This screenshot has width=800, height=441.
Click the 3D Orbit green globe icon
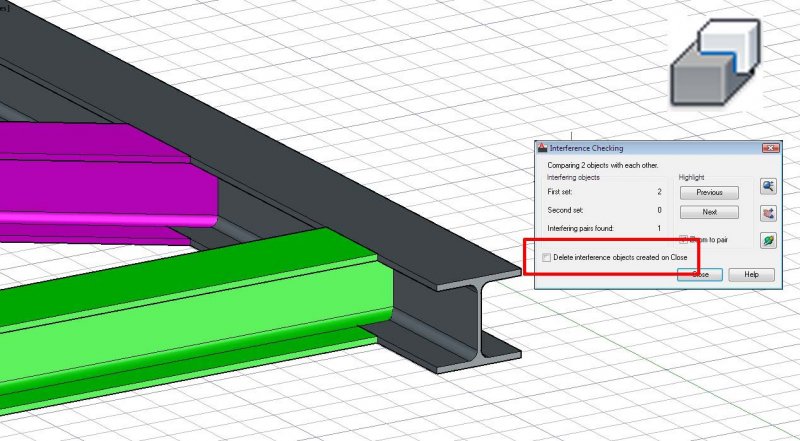point(768,240)
